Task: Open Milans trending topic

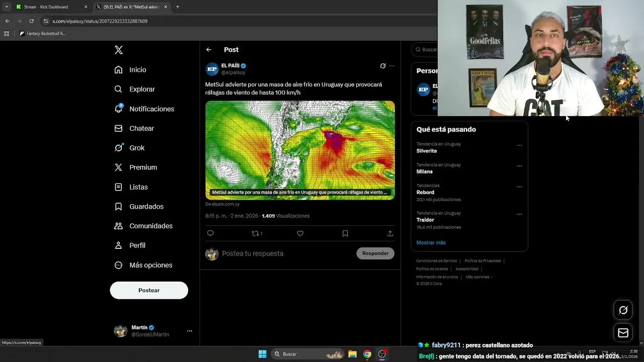Action: (x=424, y=171)
